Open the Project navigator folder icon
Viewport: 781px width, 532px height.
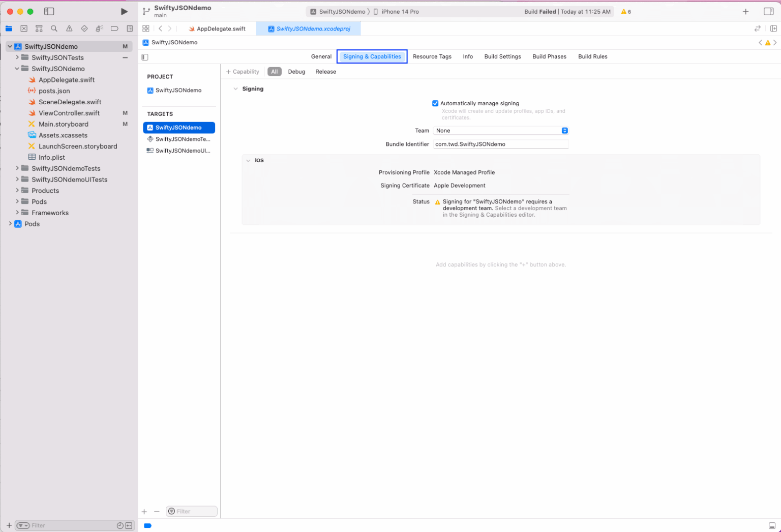tap(9, 28)
